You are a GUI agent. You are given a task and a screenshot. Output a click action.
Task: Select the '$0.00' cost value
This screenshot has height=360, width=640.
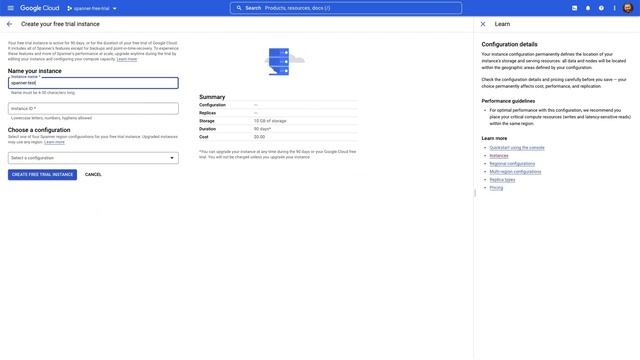[x=259, y=137]
